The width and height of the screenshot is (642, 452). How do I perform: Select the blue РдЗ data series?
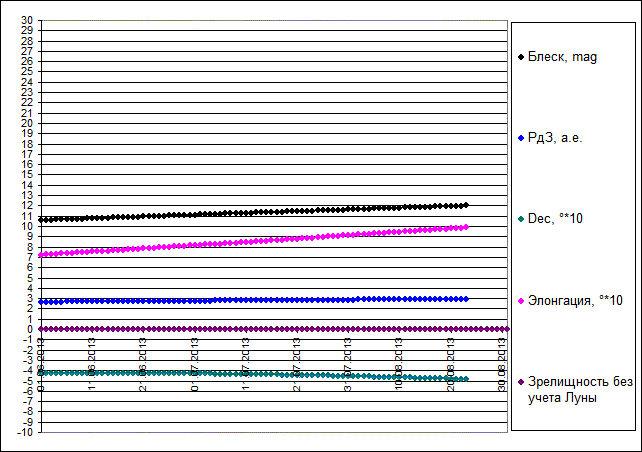254,300
